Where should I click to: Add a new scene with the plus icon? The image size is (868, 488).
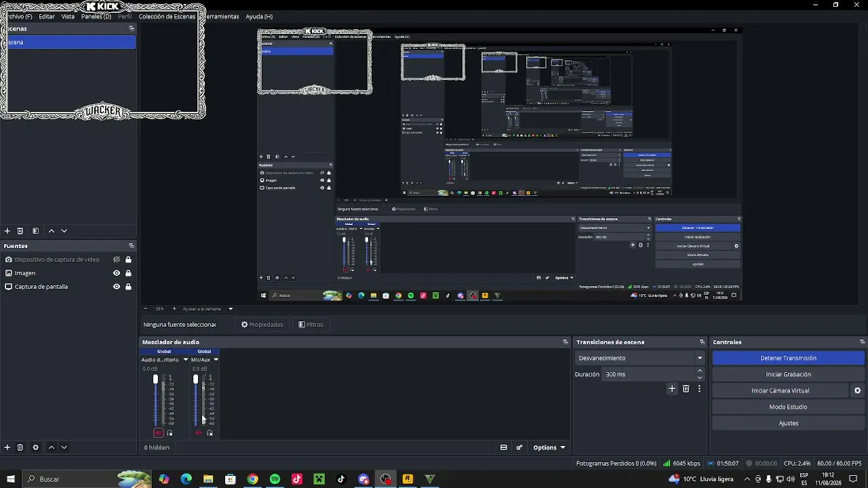coord(7,231)
